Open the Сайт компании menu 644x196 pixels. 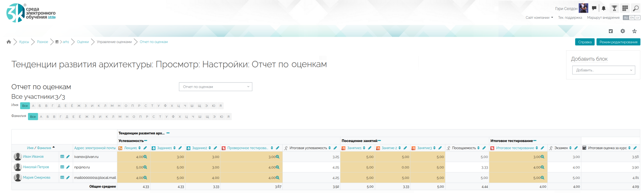539,17
